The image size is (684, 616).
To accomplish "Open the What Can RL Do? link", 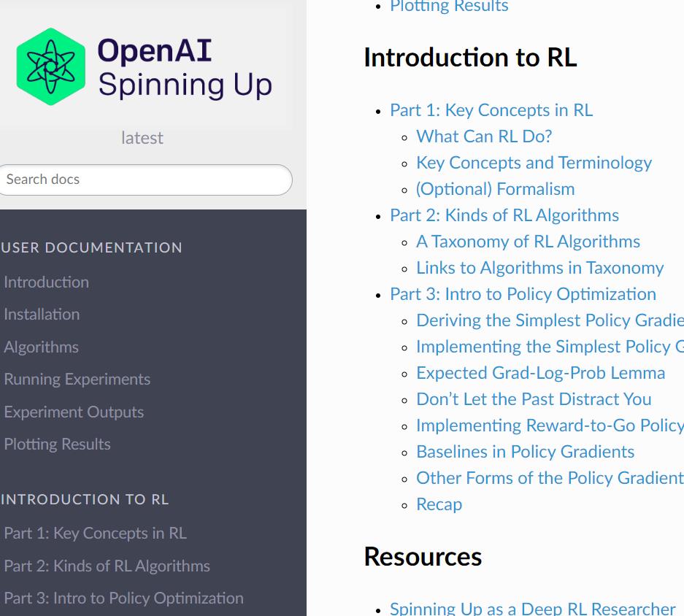I will click(484, 136).
